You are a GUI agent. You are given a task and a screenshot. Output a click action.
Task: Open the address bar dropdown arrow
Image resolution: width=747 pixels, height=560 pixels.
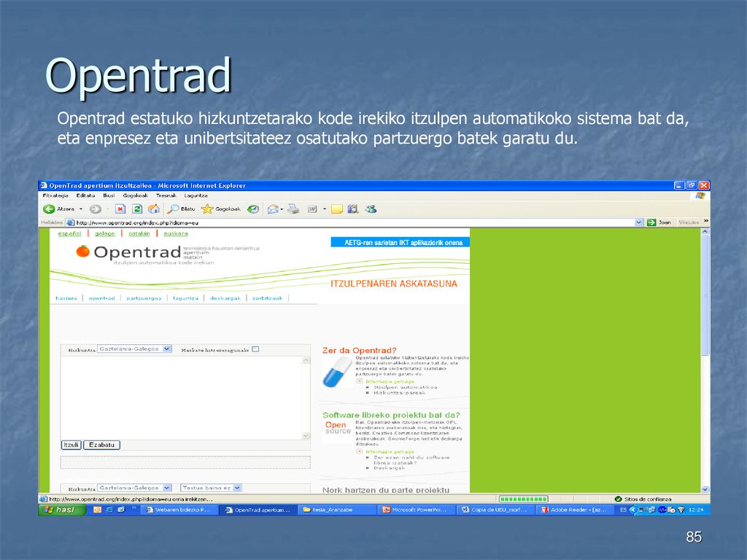point(639,222)
